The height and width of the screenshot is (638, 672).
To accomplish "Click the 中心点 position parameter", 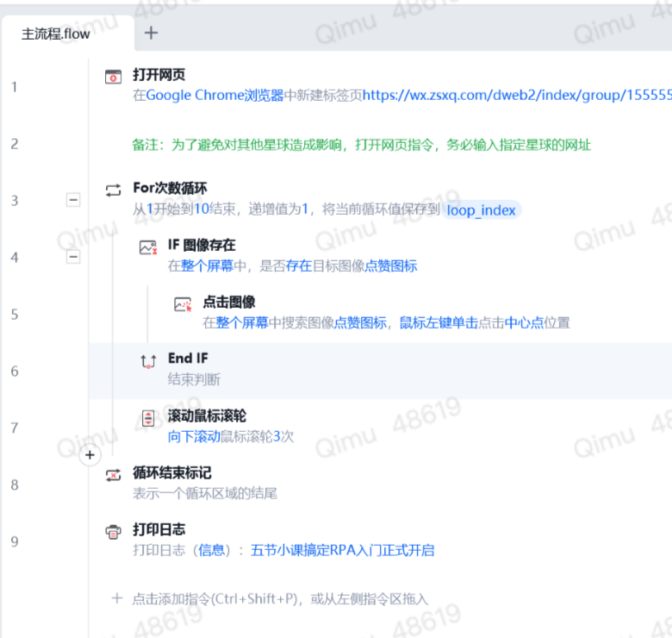I will click(x=524, y=322).
